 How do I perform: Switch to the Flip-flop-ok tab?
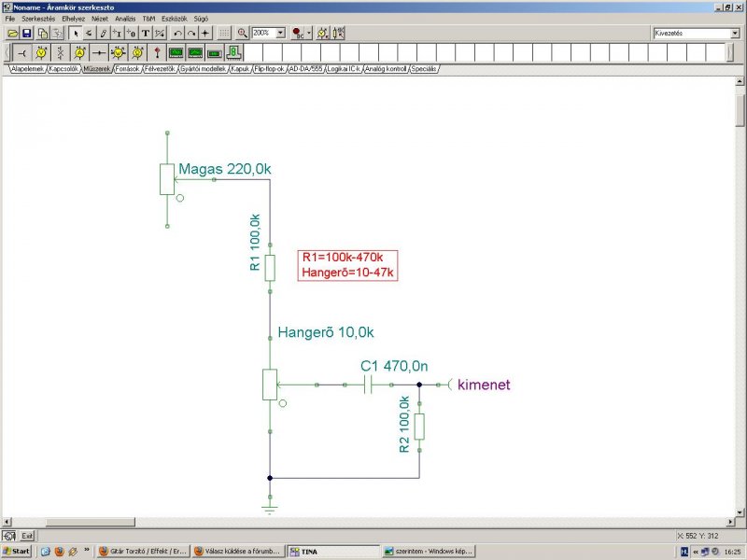pos(269,69)
